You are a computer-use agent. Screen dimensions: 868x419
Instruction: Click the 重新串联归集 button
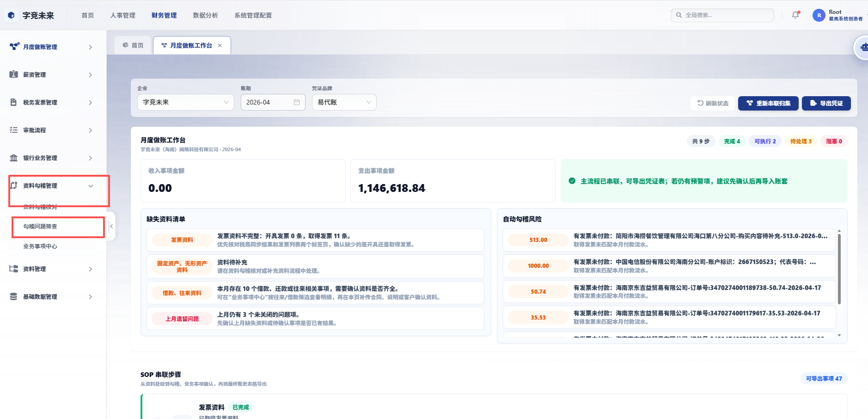click(x=769, y=103)
